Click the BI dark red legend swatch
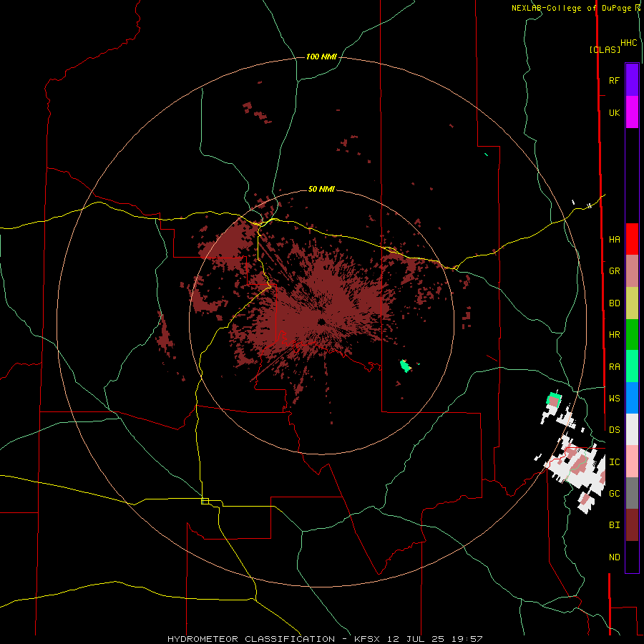644x644 pixels. tap(632, 525)
